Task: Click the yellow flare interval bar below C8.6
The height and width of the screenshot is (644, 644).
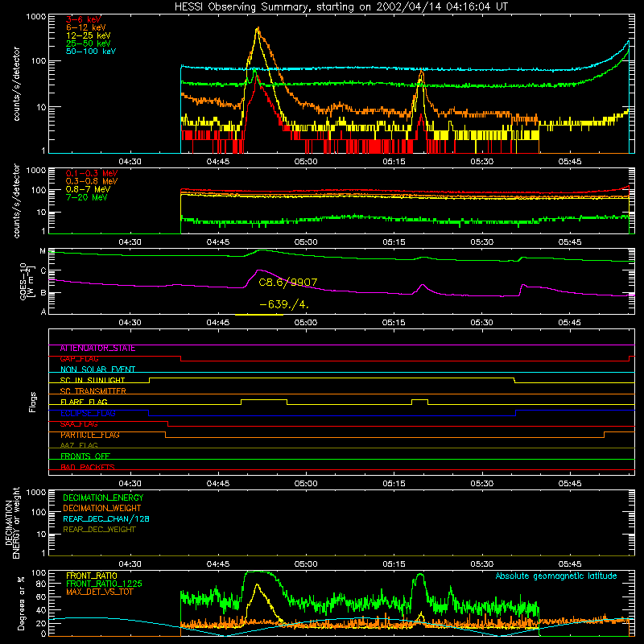Action: 259,315
